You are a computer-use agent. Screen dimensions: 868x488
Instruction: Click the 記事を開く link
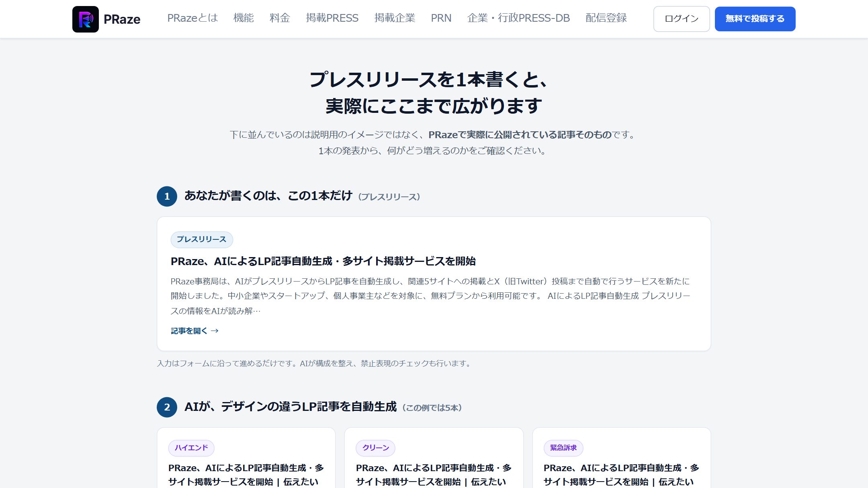click(x=194, y=331)
